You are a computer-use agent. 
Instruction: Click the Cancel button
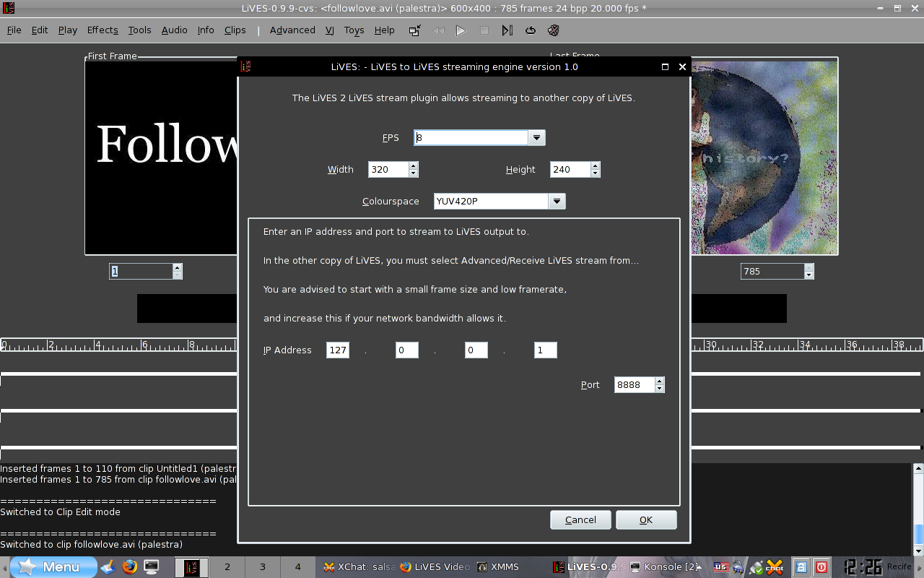coord(580,520)
